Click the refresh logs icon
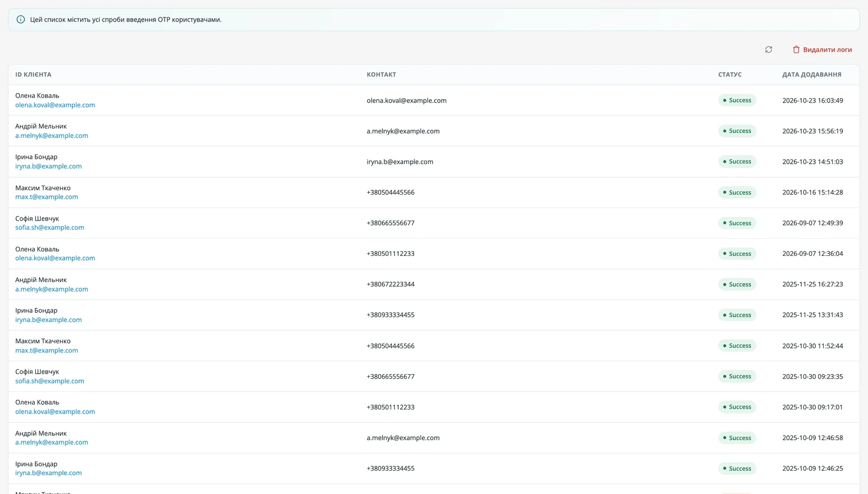Viewport: 868px width, 494px height. (x=769, y=49)
